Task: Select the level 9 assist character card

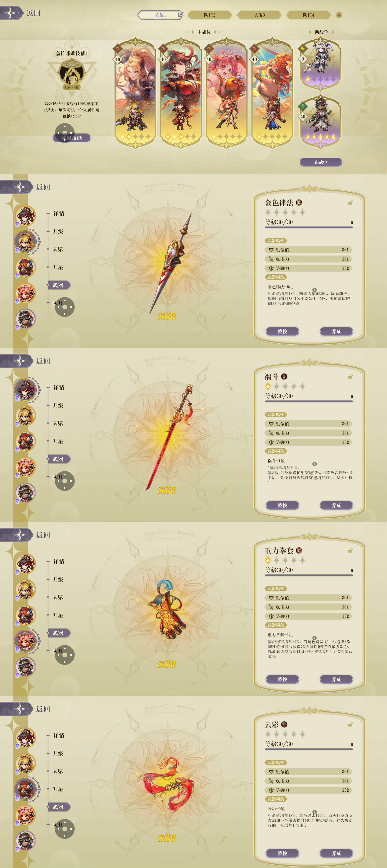Action: (320, 64)
